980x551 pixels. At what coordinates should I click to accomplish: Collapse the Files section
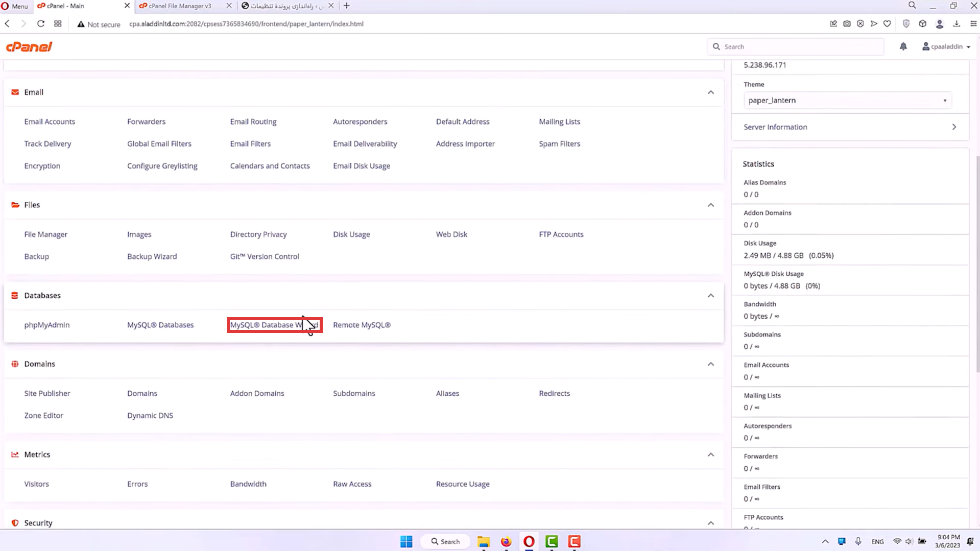[x=710, y=205]
